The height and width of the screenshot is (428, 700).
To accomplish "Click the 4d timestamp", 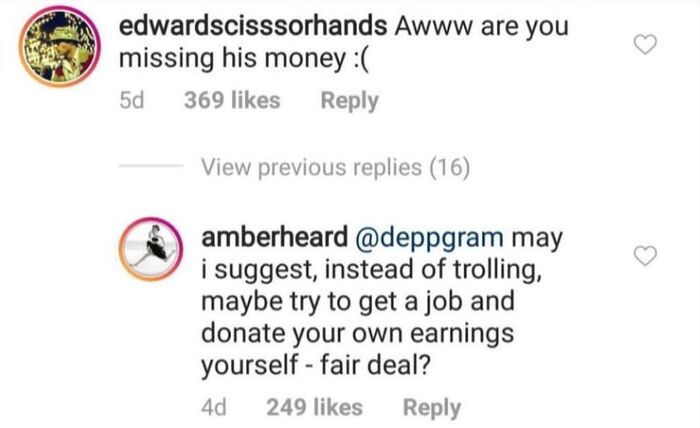I will (x=214, y=407).
